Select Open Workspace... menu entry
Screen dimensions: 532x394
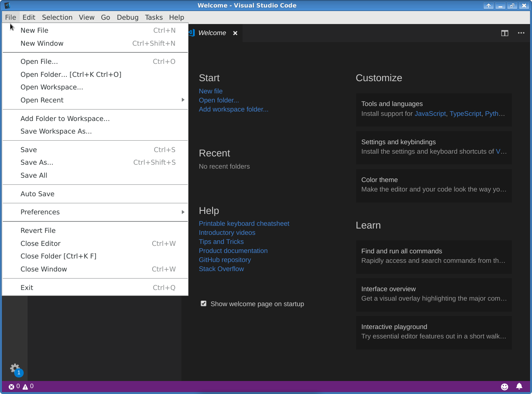(95, 87)
